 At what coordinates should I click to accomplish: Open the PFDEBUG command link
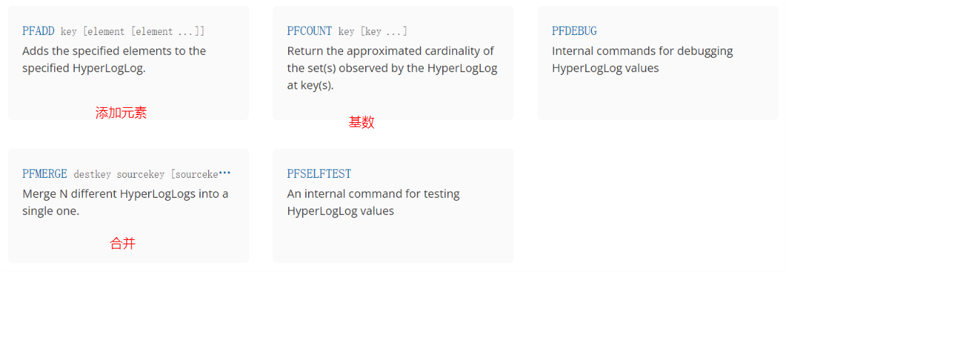574,31
